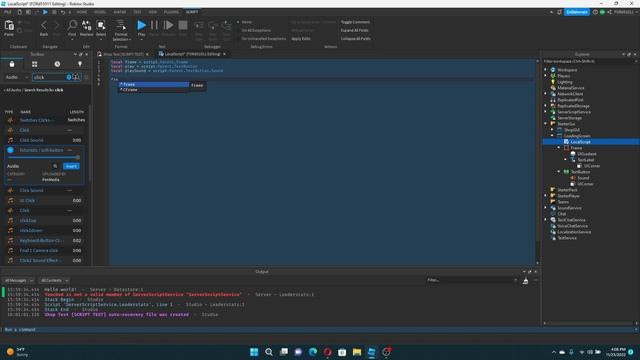This screenshot has height=360, width=640.
Task: Click the Output Filter field
Action: click(x=471, y=280)
